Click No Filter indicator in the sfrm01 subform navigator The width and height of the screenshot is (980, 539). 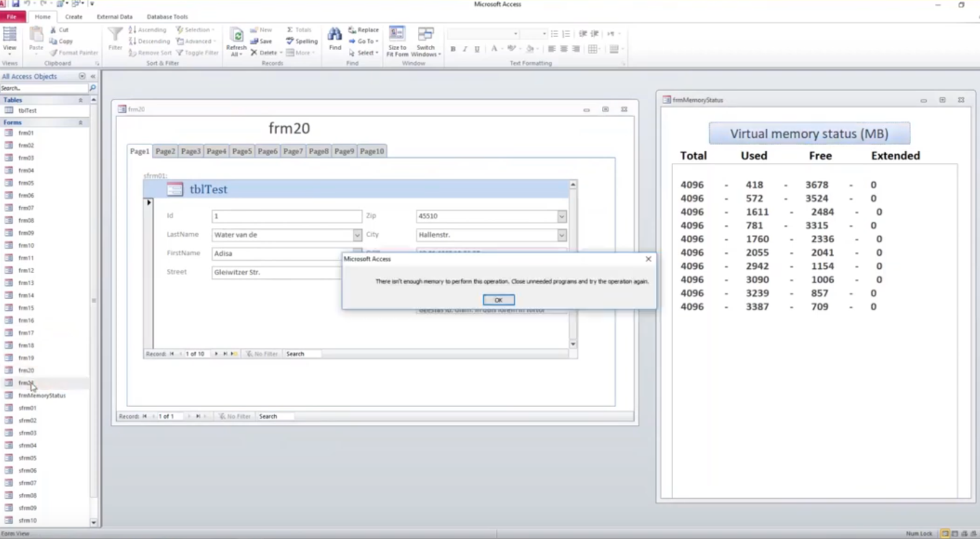tap(262, 354)
